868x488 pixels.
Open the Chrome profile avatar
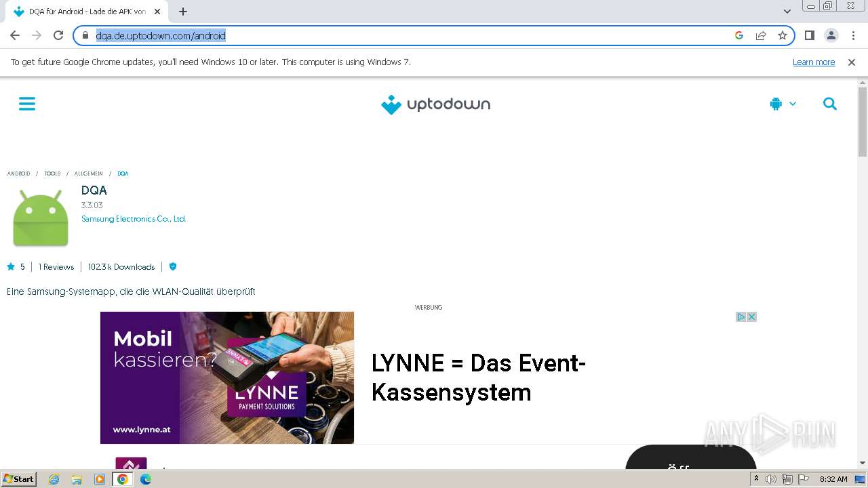point(831,35)
